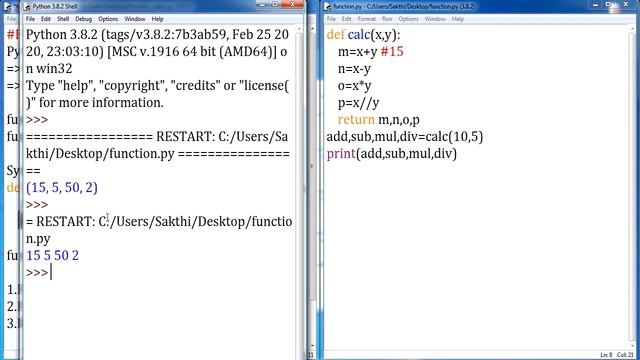Open Shell menu in Python Shell
The width and height of the screenshot is (640, 360).
[x=63, y=19]
